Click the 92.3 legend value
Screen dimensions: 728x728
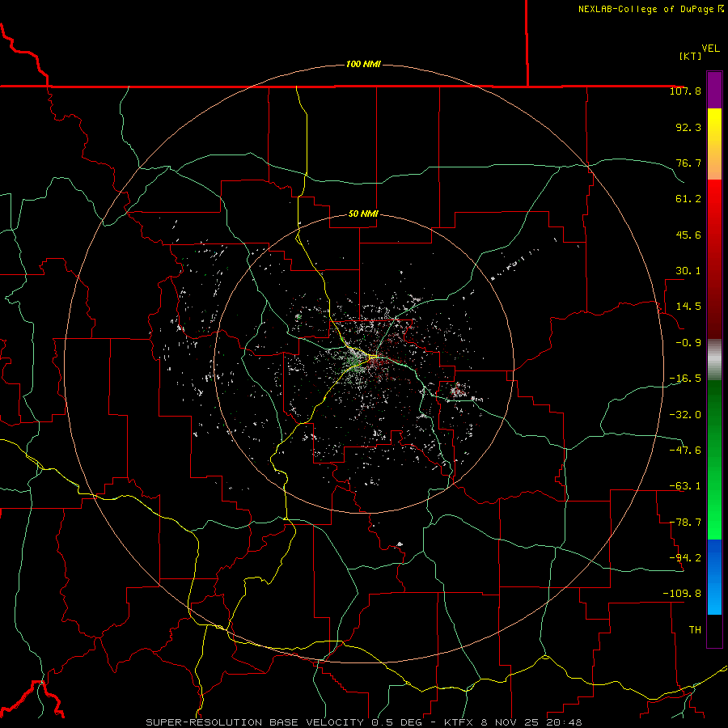pyautogui.click(x=688, y=127)
